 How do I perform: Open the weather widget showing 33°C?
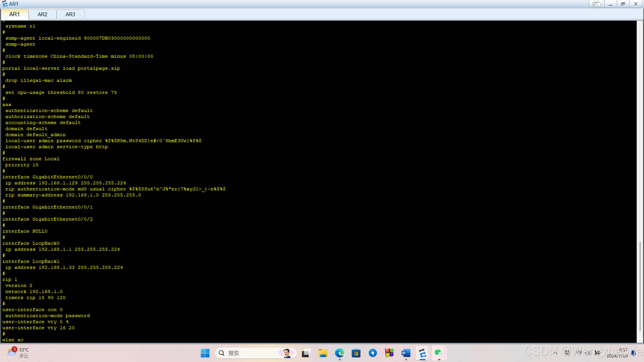18,353
